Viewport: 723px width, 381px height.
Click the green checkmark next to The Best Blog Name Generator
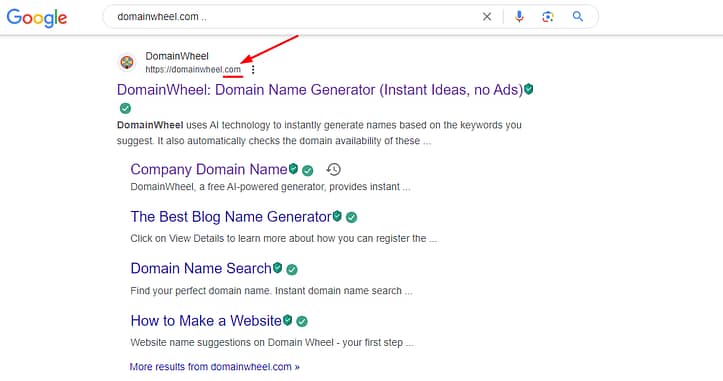click(x=351, y=217)
